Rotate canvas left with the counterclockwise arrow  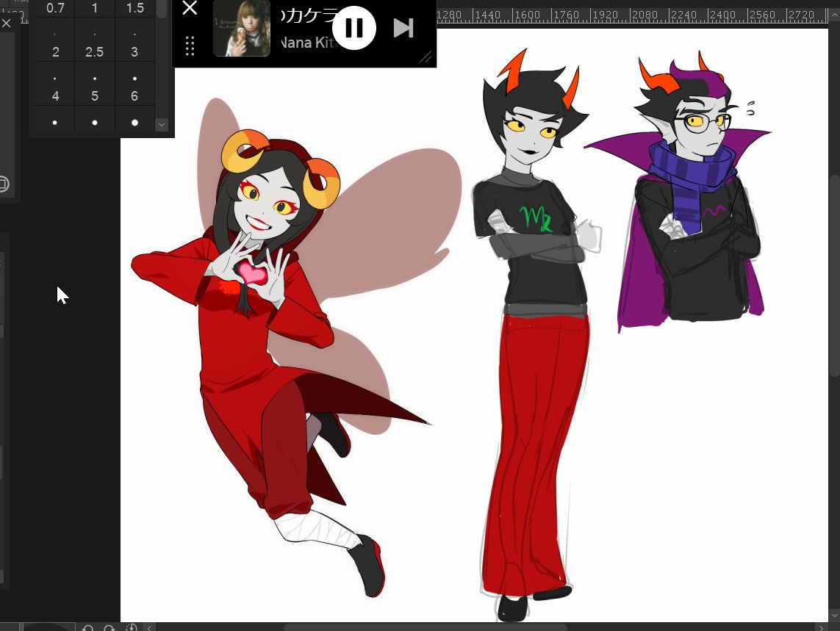(88, 627)
